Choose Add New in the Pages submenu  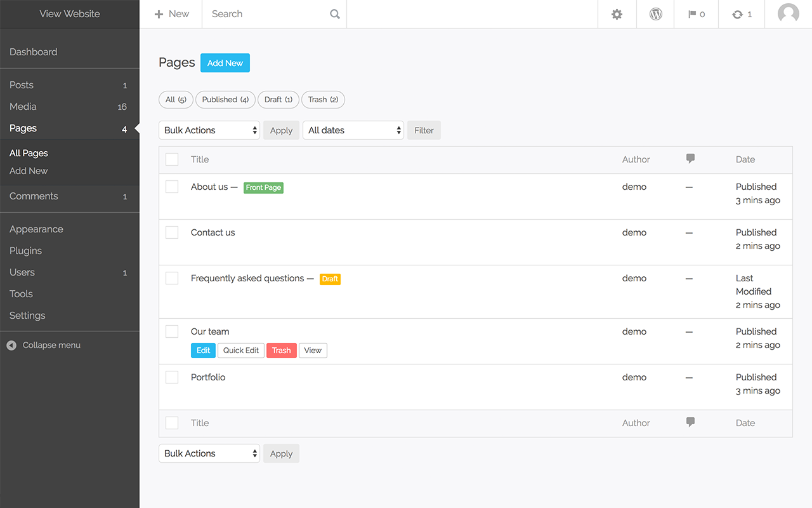pyautogui.click(x=29, y=171)
